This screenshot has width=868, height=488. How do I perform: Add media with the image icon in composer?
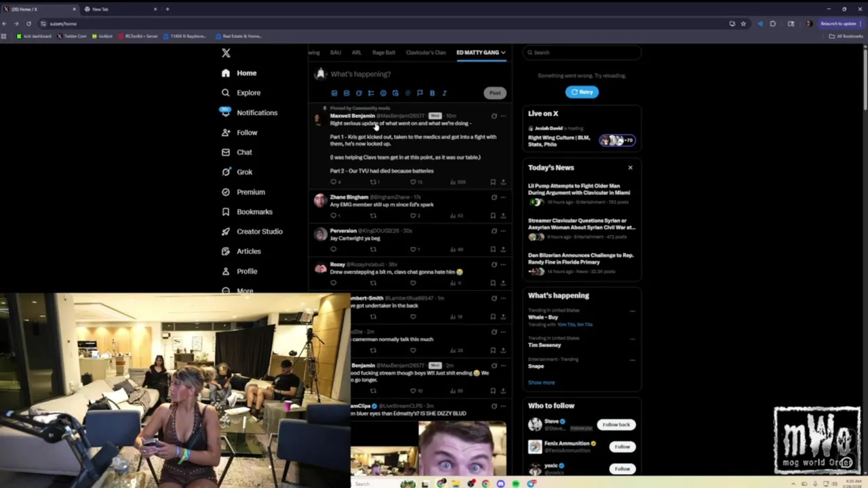point(334,93)
